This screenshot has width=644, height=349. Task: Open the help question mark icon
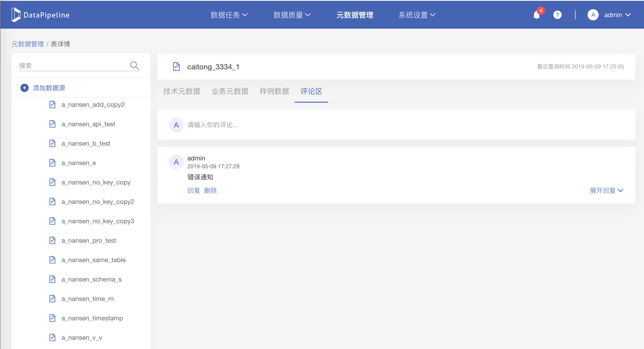tap(557, 15)
